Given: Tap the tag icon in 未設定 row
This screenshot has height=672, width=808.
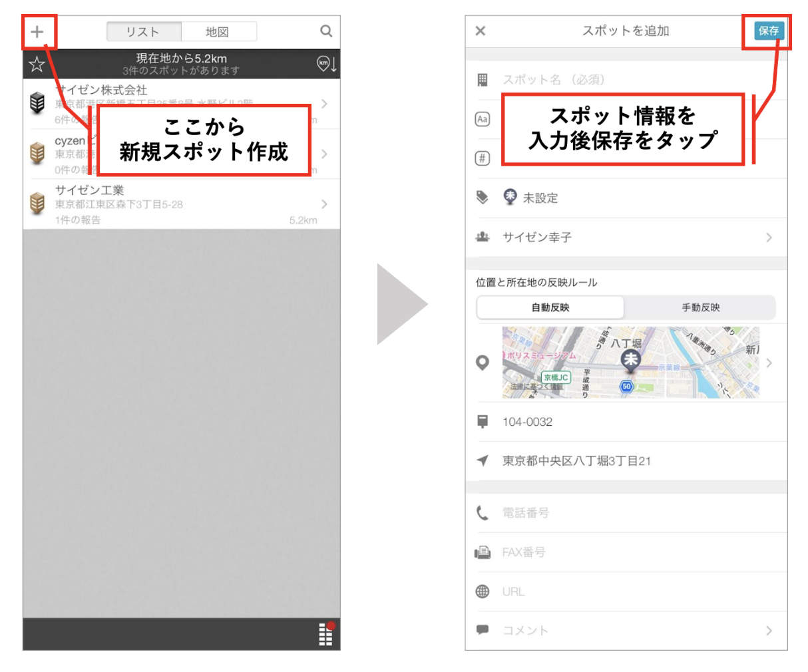Looking at the screenshot, I should (483, 198).
